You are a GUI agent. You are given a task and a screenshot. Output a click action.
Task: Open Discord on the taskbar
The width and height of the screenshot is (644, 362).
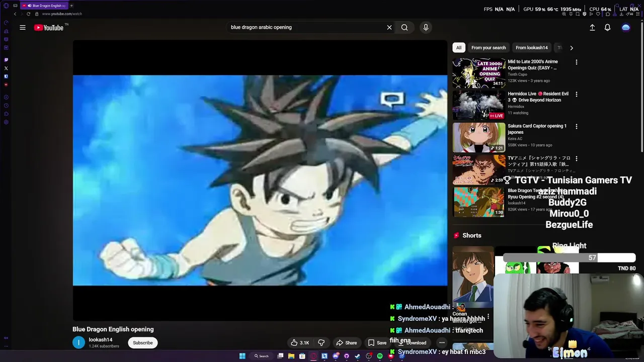point(336,356)
